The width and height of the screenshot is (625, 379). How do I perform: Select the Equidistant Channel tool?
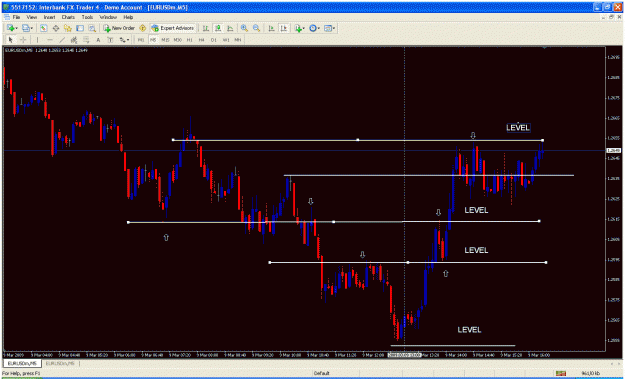pos(74,40)
